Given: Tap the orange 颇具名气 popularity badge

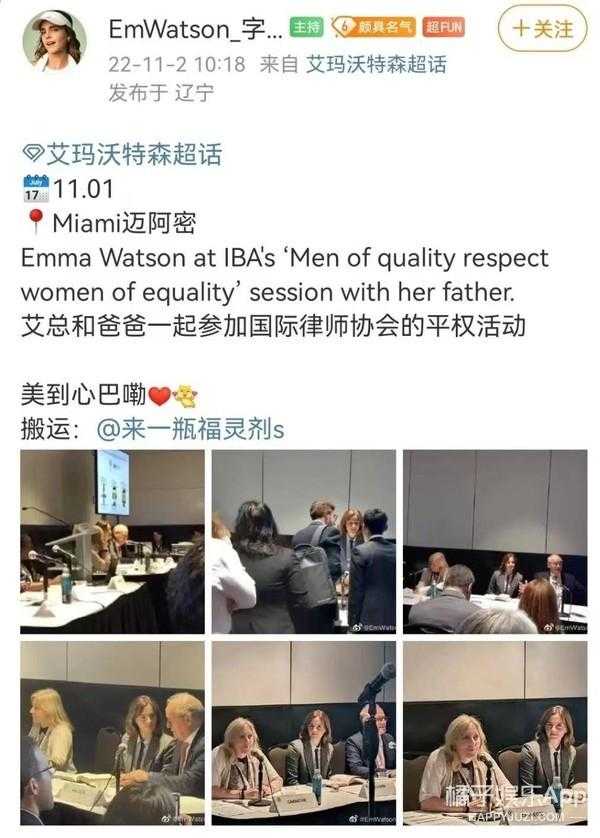Looking at the screenshot, I should click(x=373, y=27).
